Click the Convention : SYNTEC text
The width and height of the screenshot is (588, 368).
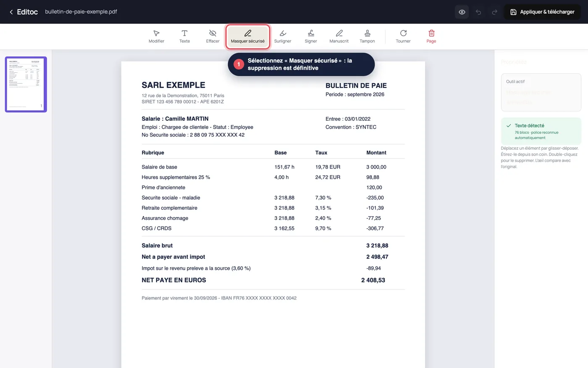click(351, 127)
